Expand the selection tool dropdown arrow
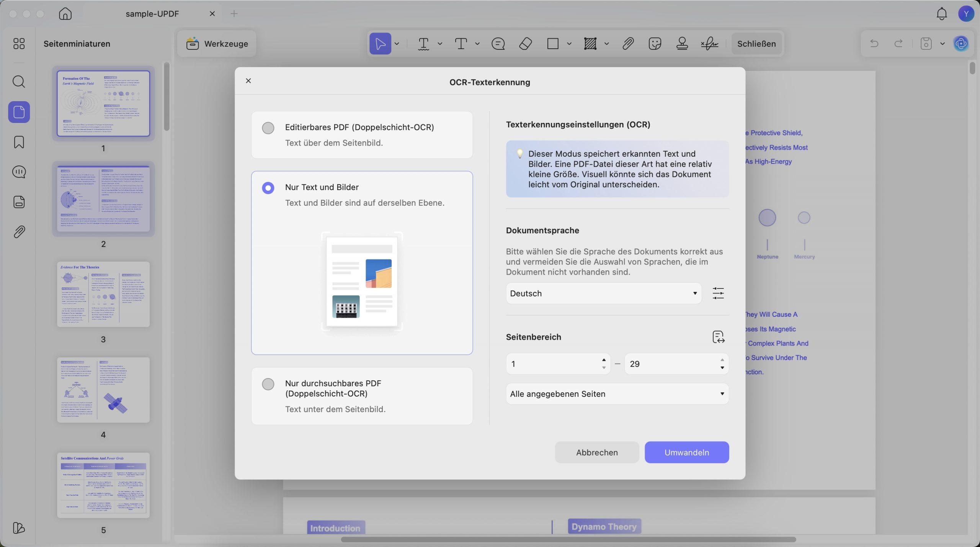 click(x=397, y=44)
